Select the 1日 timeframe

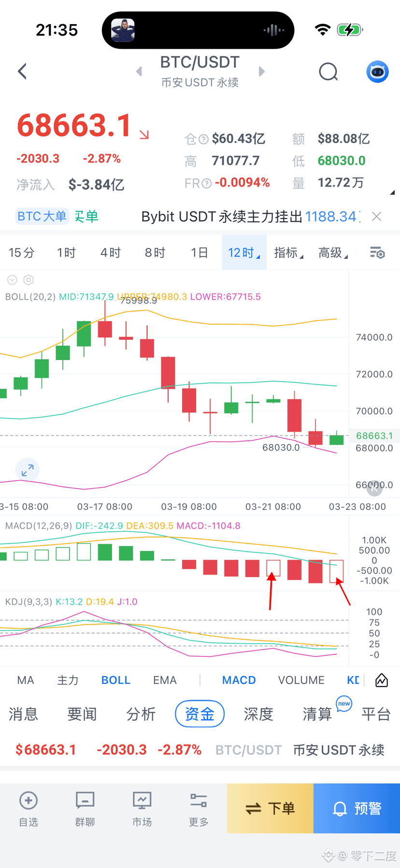tap(200, 253)
